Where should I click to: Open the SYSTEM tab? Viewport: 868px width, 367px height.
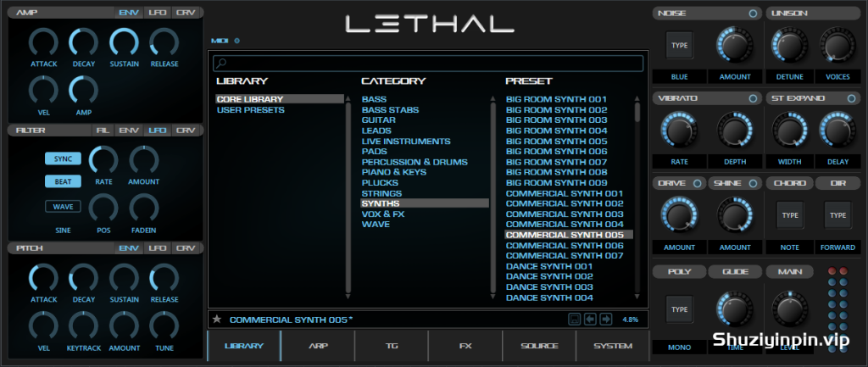[613, 346]
